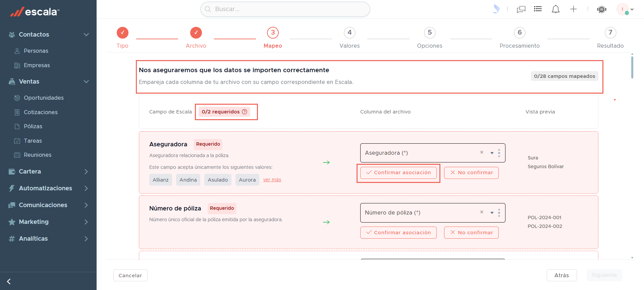This screenshot has height=290, width=644.
Task: Open the list icon in the top bar
Action: click(538, 9)
